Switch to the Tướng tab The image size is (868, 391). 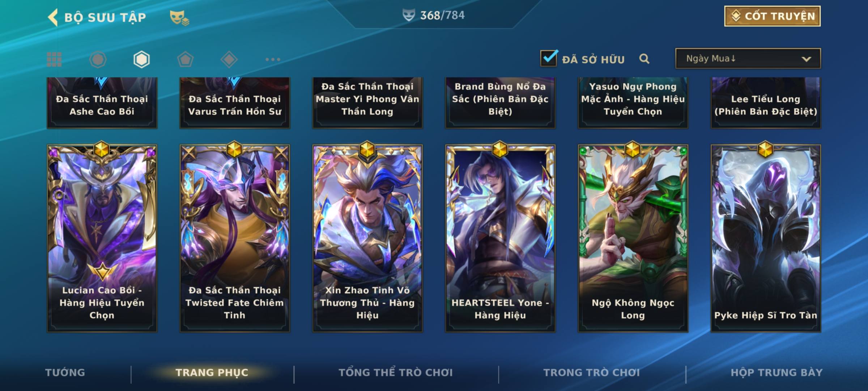pyautogui.click(x=65, y=373)
